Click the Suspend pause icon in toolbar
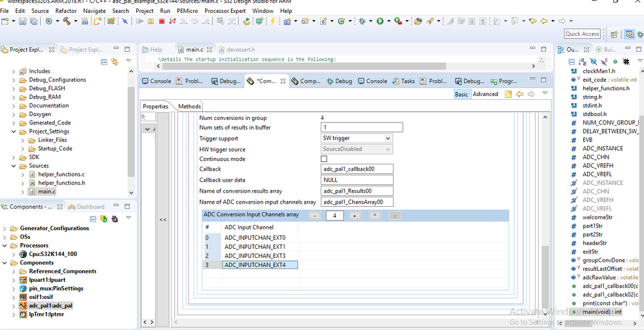Screen dimensions: 644x330 click(x=151, y=21)
